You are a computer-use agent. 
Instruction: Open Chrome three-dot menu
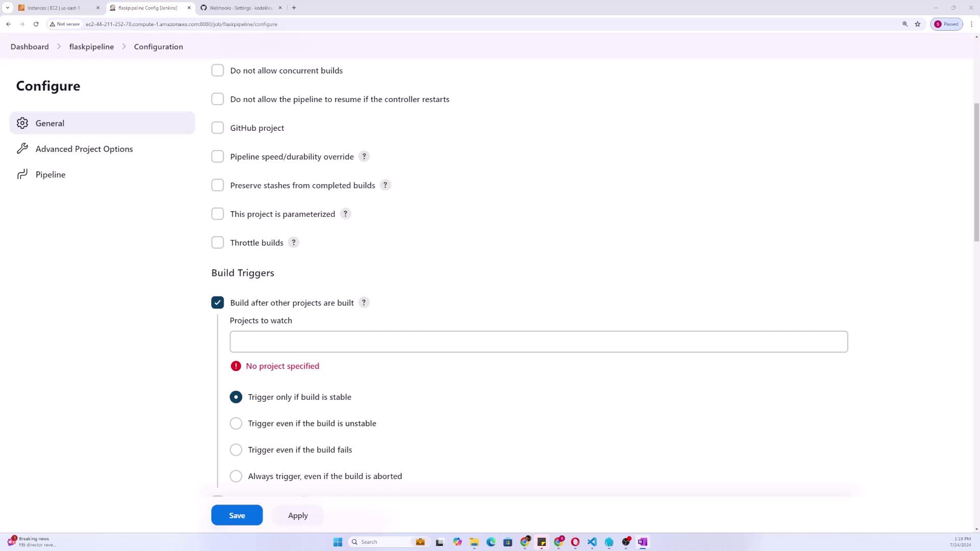pos(971,24)
